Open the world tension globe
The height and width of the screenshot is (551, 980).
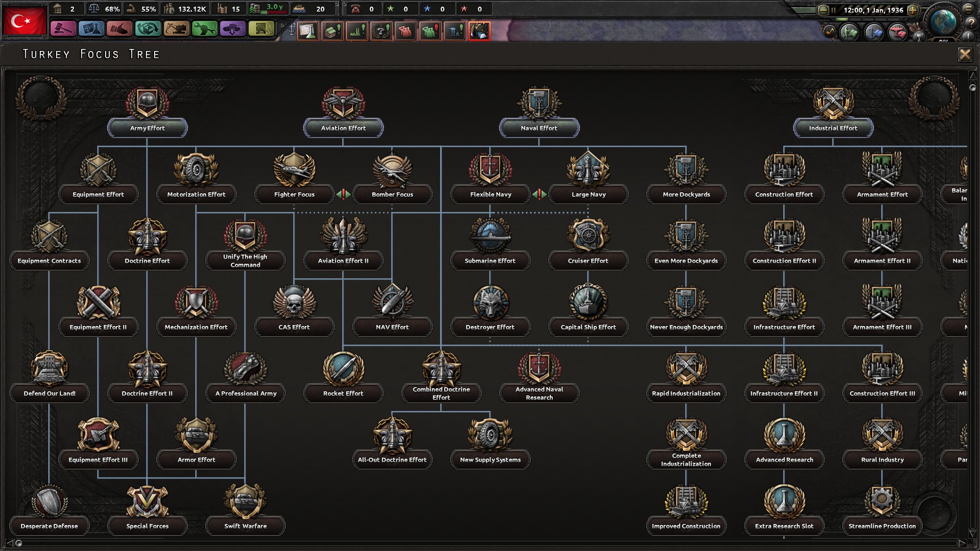[x=943, y=21]
